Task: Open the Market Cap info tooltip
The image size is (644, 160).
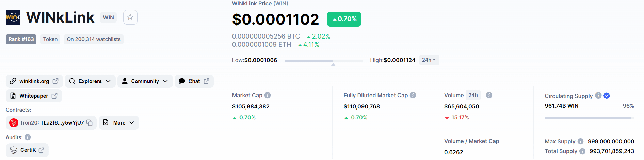Action: pyautogui.click(x=268, y=95)
